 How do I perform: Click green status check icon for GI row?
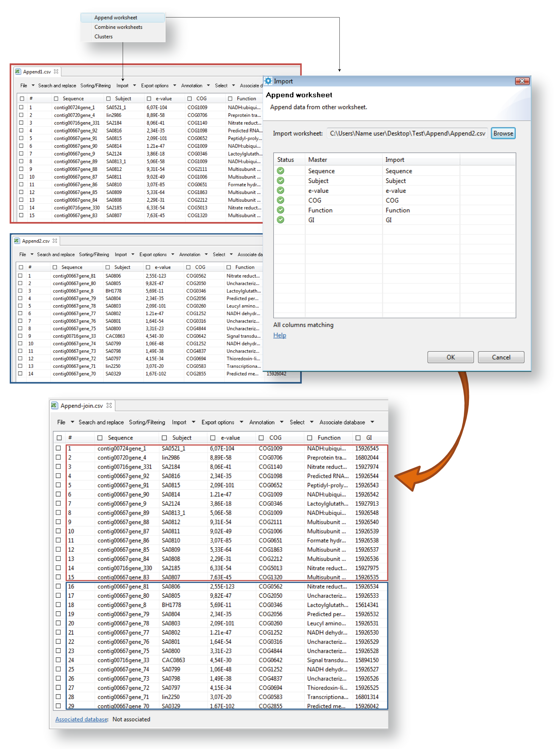coord(280,220)
